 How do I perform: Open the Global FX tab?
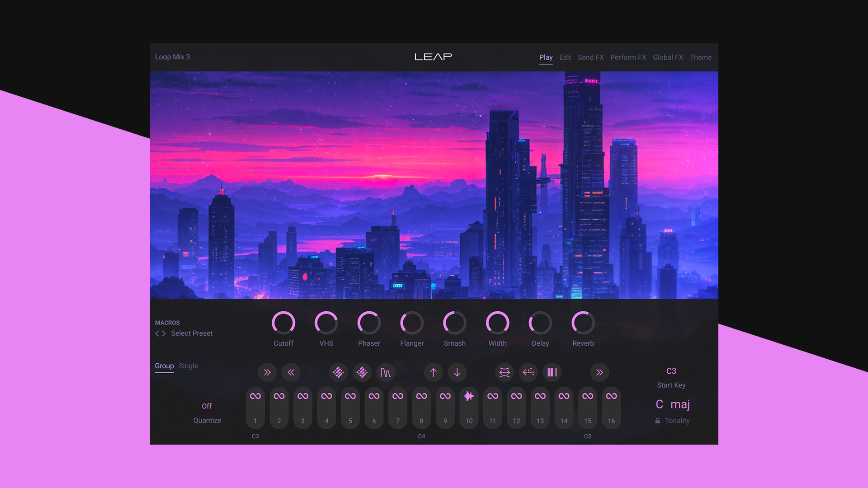668,57
